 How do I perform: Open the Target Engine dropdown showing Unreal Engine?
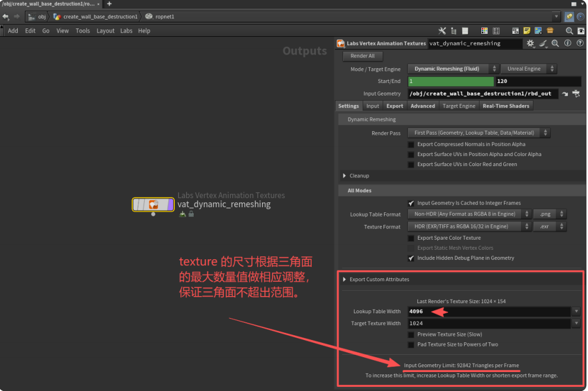[x=528, y=69]
